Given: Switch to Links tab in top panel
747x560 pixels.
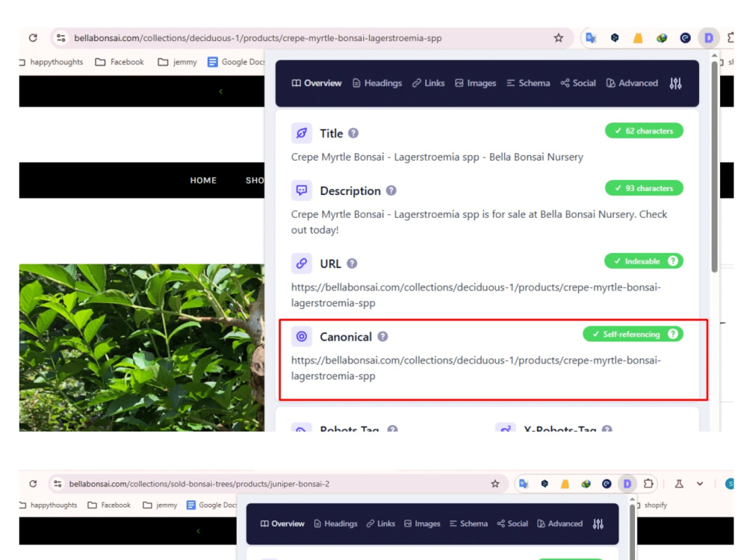Looking at the screenshot, I should coord(428,83).
